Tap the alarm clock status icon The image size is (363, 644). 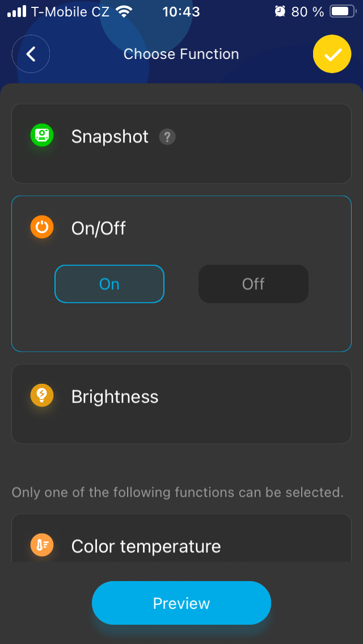(x=280, y=11)
